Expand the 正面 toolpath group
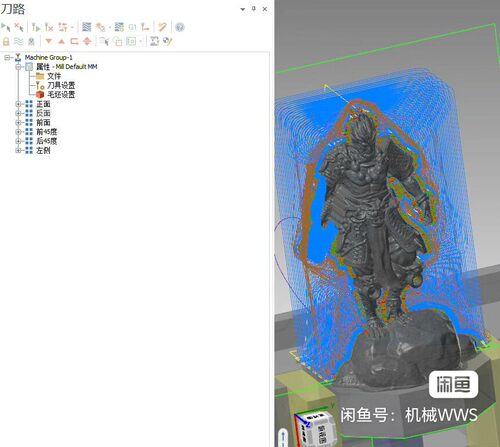The image size is (500, 447). click(19, 104)
